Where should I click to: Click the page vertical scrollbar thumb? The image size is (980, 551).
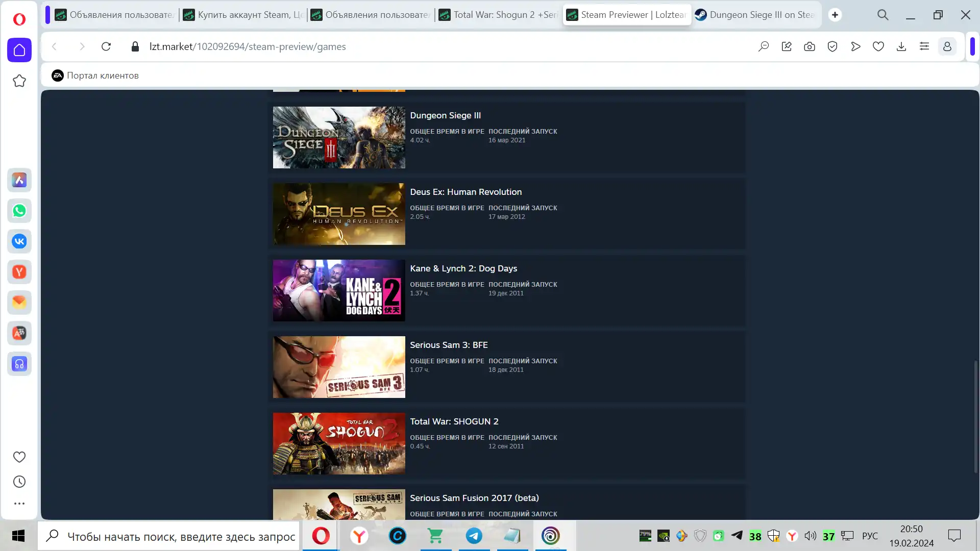coord(976,416)
